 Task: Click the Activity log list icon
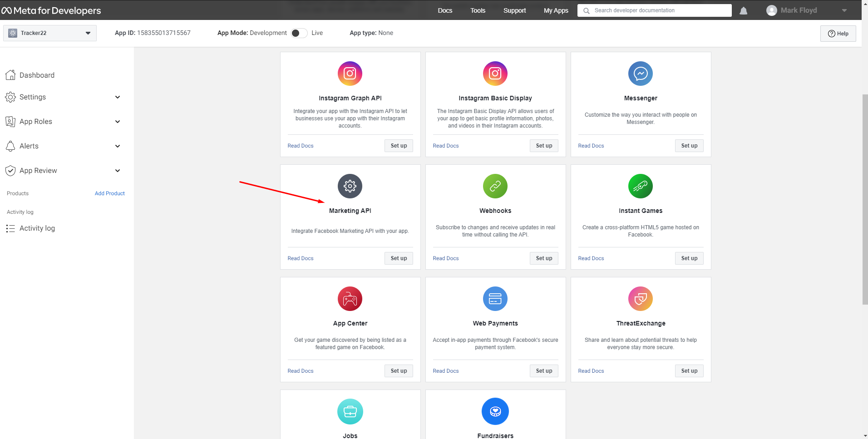click(x=10, y=228)
